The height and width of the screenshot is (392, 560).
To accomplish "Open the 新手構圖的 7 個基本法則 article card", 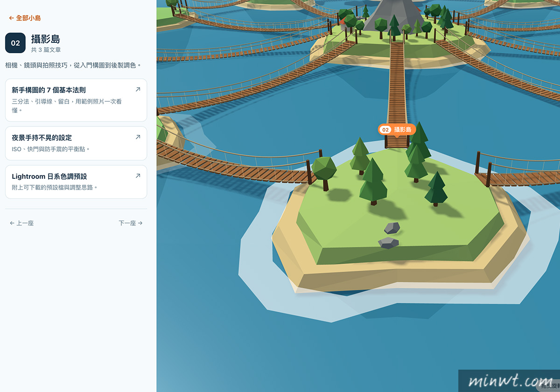I will [76, 100].
